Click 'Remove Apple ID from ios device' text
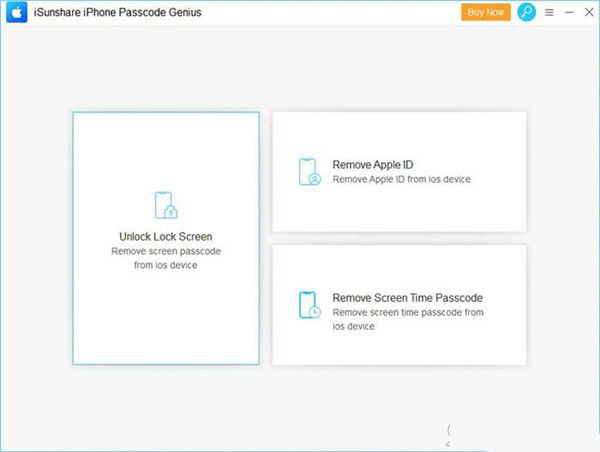This screenshot has height=452, width=600. (401, 179)
